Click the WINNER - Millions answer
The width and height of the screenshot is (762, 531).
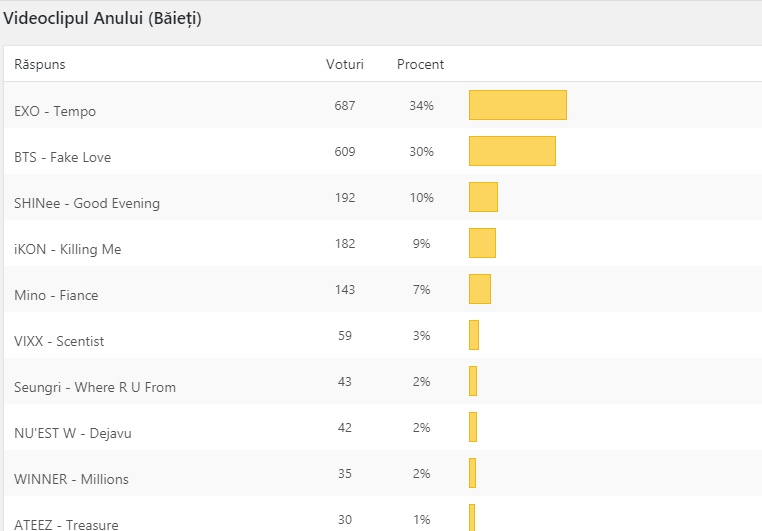point(71,479)
